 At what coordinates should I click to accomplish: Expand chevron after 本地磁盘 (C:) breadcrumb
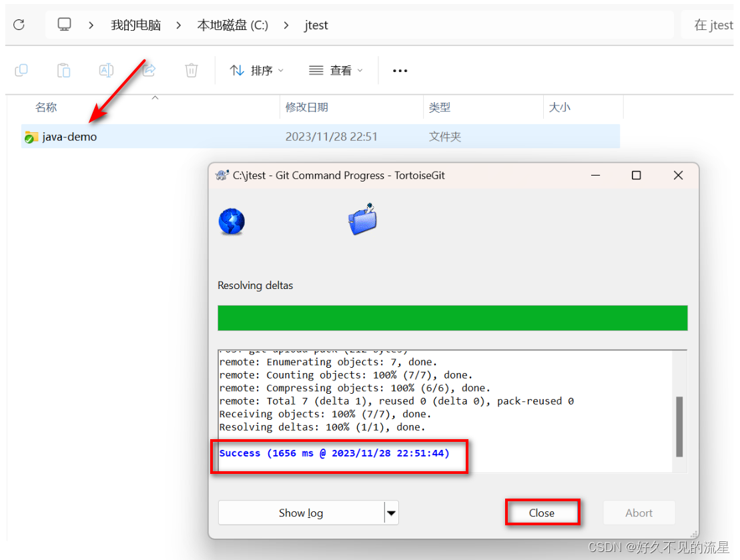(286, 25)
